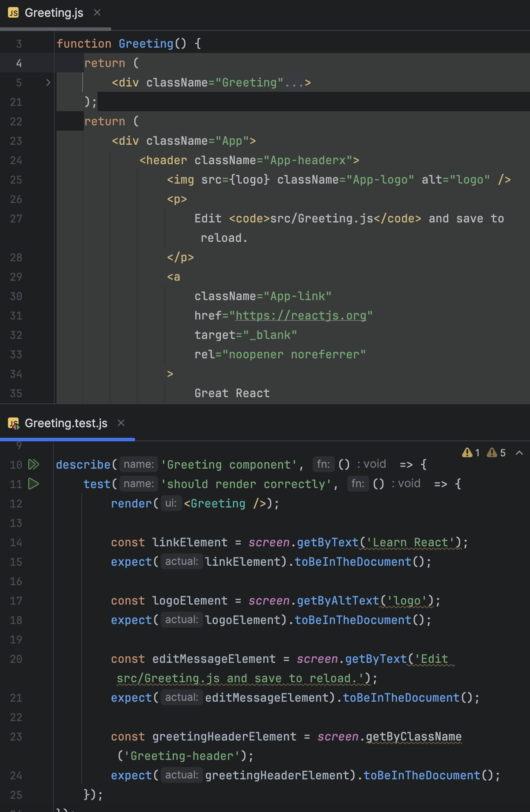The width and height of the screenshot is (530, 812).
Task: Click the toBeInTheDocument call on line 15
Action: click(353, 562)
